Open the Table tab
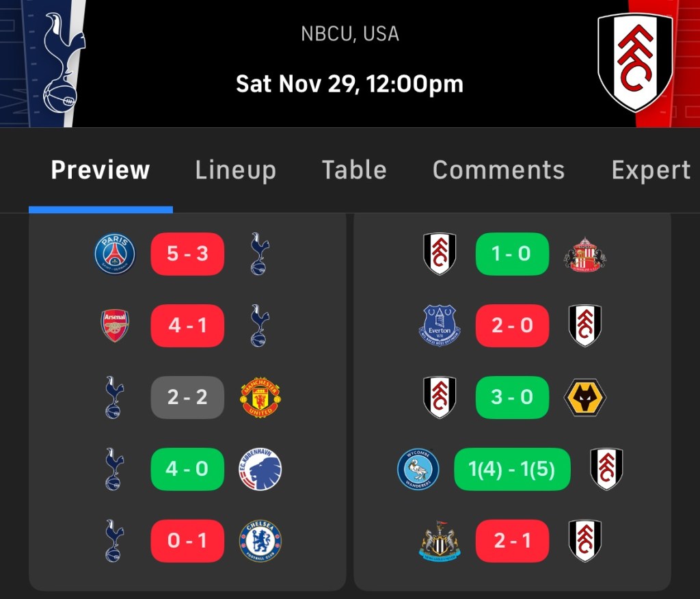Viewport: 700px width, 599px height. pyautogui.click(x=354, y=170)
